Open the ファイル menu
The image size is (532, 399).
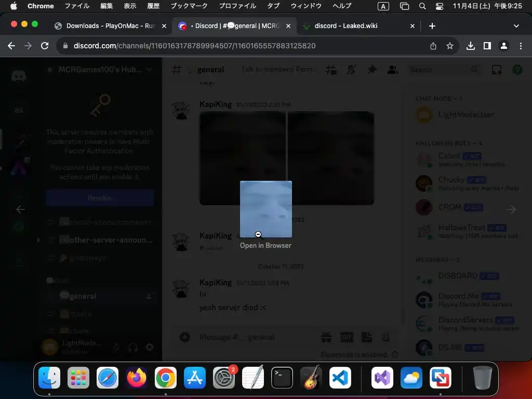[x=77, y=6]
